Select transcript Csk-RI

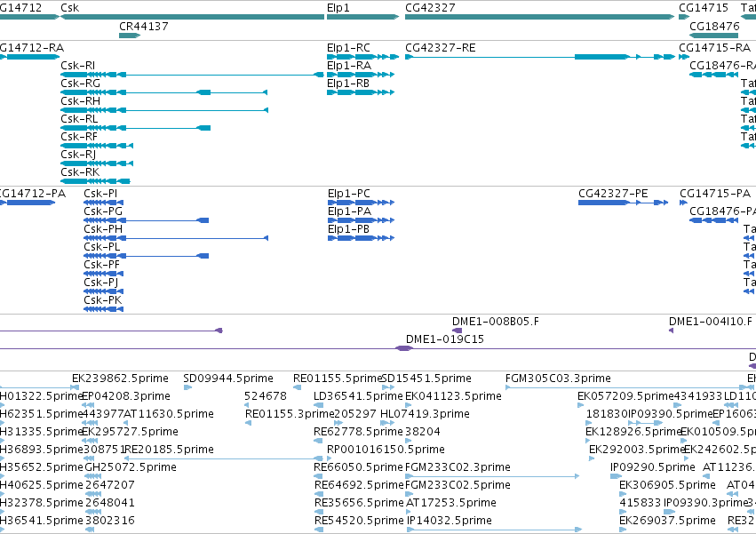pyautogui.click(x=192, y=75)
